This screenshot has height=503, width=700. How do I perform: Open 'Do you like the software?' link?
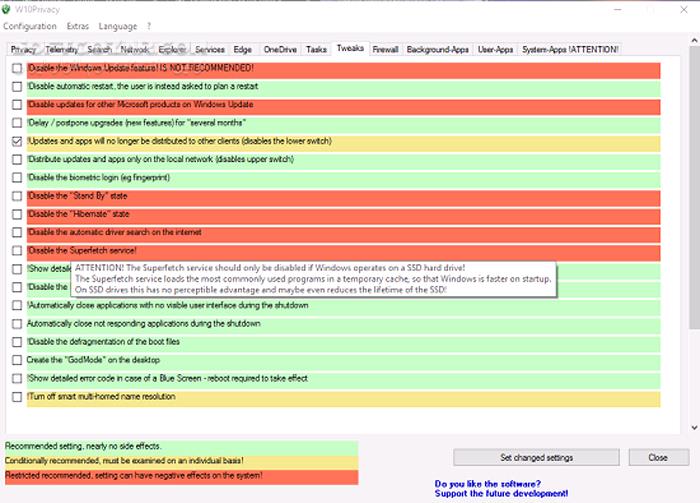click(501, 489)
